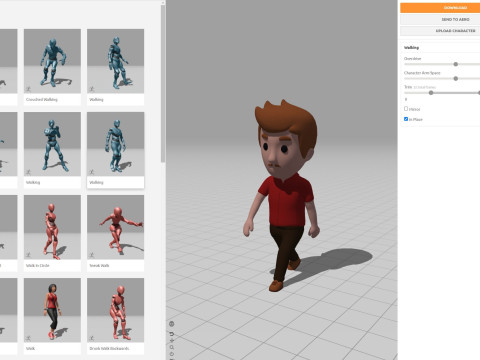Screen dimensions: 480x360
Task: Select the Walking thumbnail with raised fists
Action: click(52, 144)
